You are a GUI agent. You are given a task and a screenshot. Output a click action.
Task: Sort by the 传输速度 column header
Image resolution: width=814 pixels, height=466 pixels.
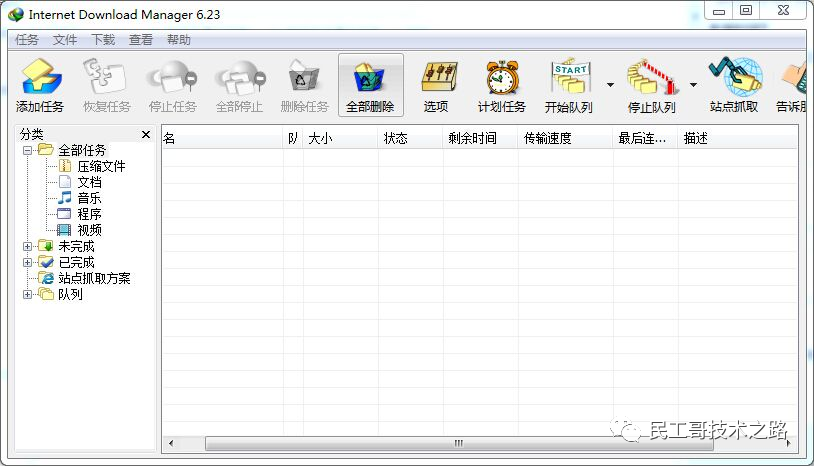tap(565, 139)
